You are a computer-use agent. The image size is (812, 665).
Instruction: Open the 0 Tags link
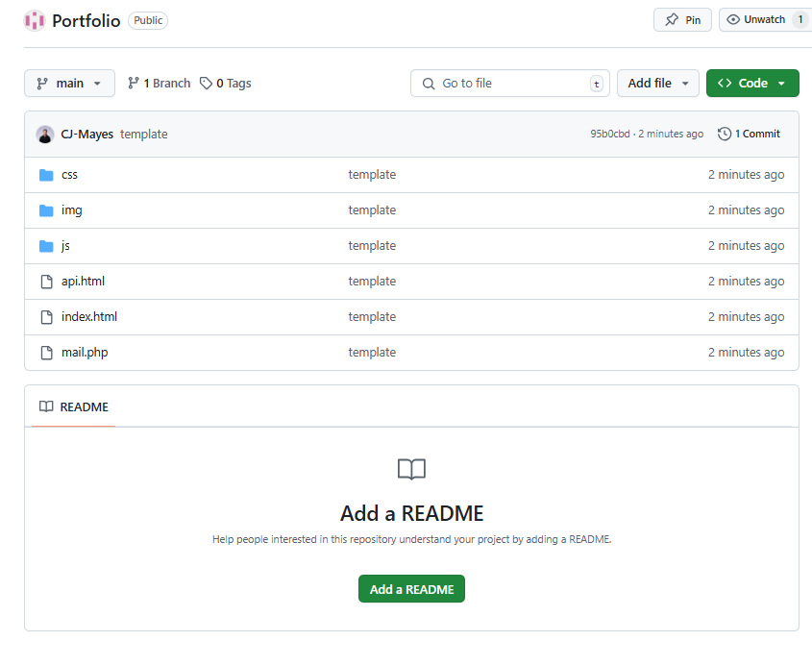tap(226, 84)
